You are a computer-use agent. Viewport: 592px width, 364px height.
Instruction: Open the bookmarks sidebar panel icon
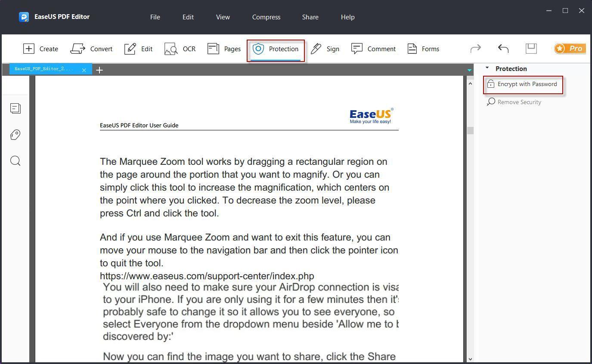point(15,108)
